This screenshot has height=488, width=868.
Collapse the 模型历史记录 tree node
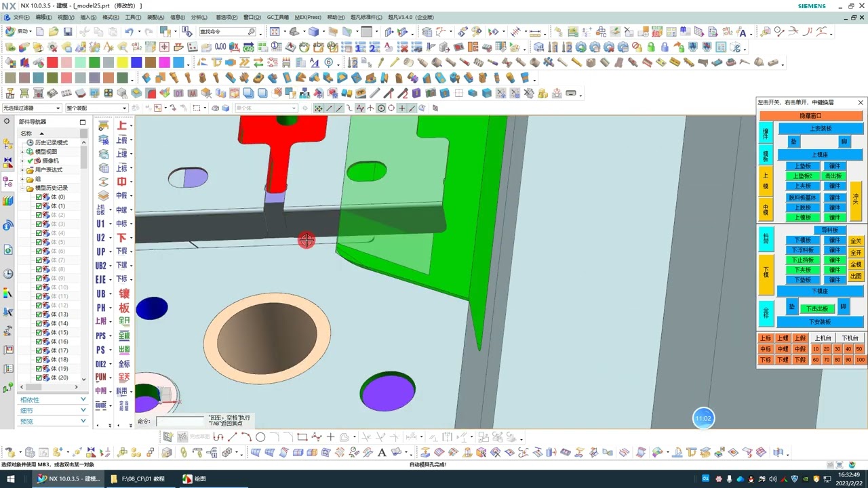[x=22, y=188]
